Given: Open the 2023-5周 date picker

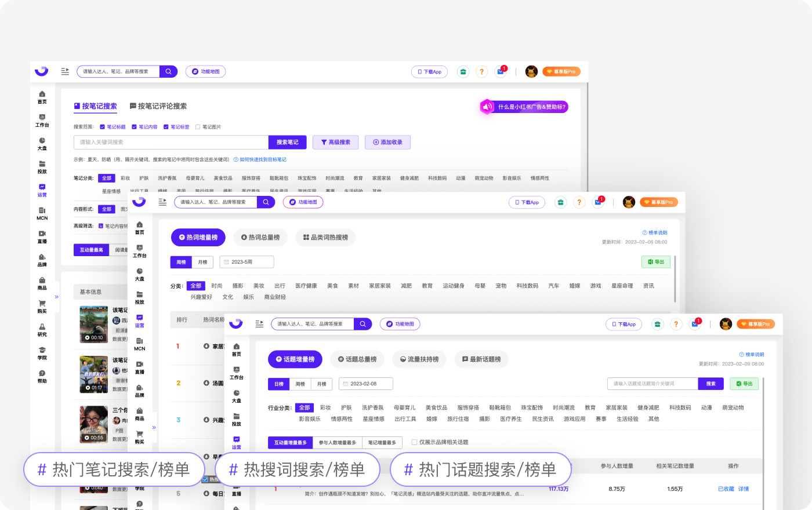Looking at the screenshot, I should pyautogui.click(x=246, y=262).
